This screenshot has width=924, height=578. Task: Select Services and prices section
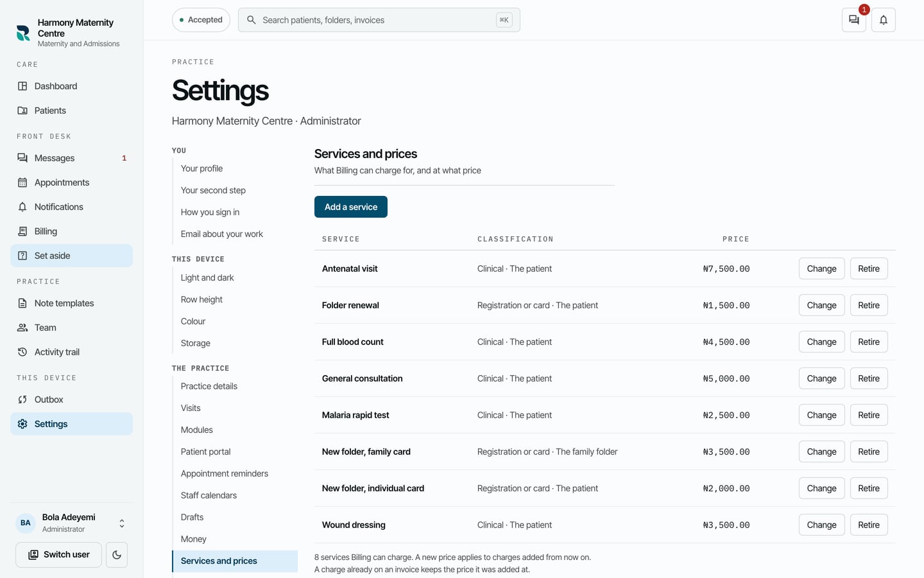(x=235, y=561)
